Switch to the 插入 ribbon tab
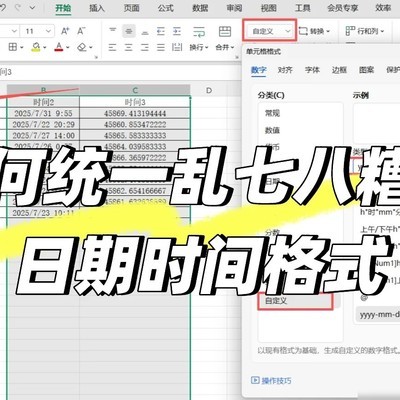The image size is (400, 400). (97, 8)
